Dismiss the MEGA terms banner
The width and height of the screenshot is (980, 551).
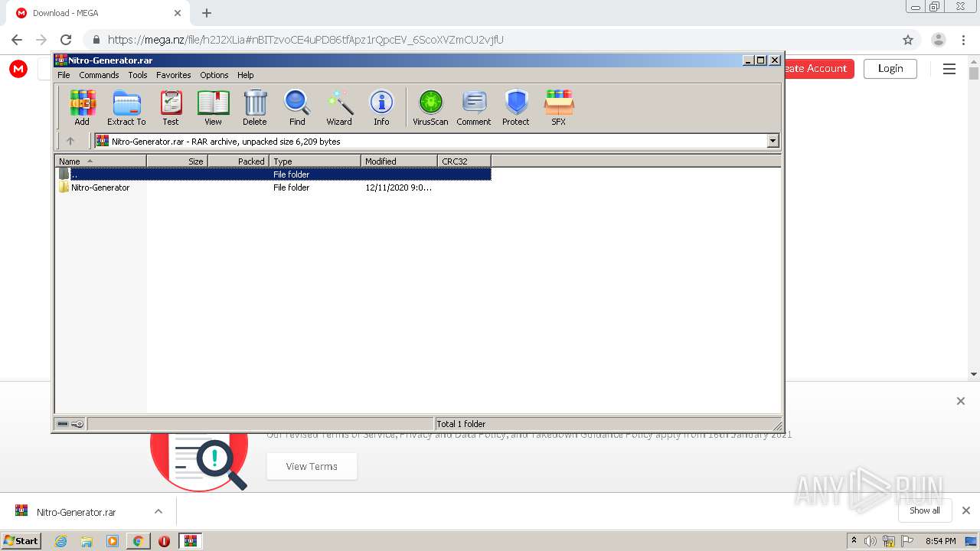click(x=961, y=401)
